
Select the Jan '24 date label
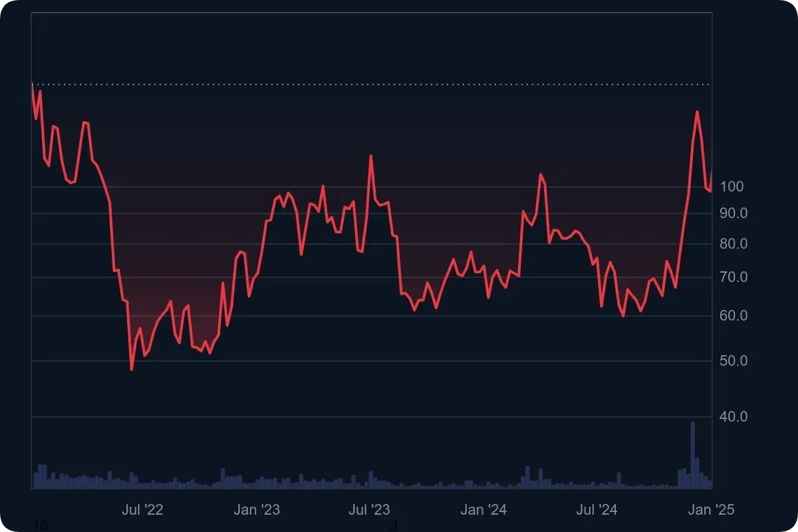tap(483, 510)
